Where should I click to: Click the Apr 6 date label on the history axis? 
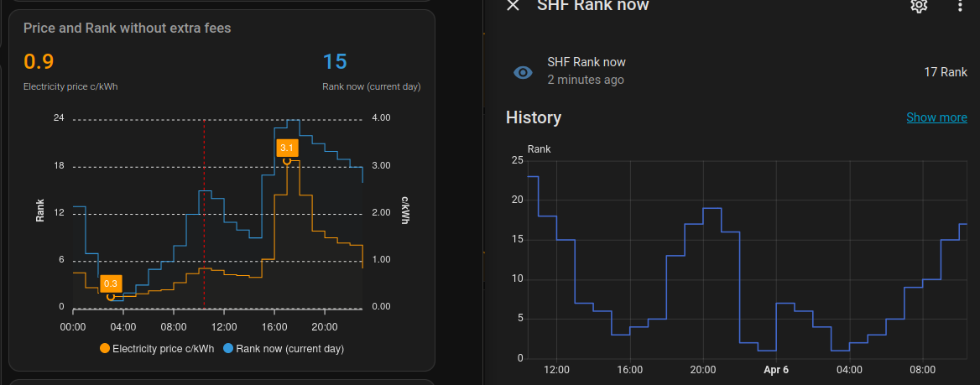point(777,369)
